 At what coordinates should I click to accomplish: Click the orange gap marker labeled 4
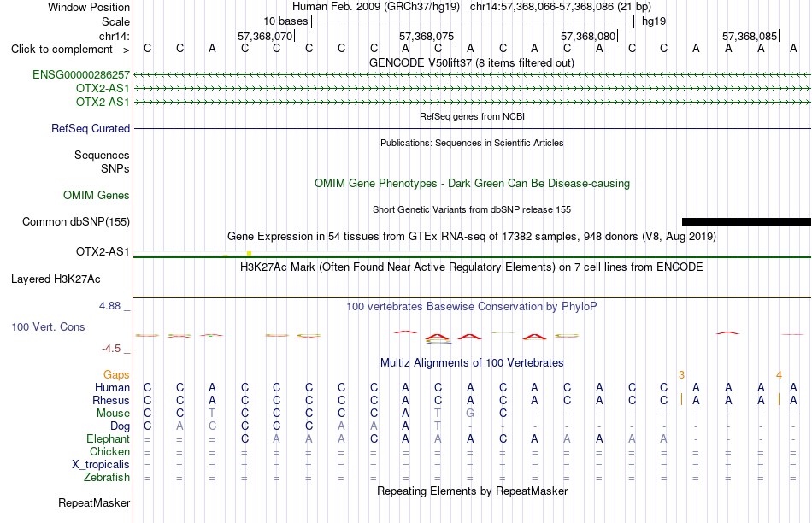[779, 375]
